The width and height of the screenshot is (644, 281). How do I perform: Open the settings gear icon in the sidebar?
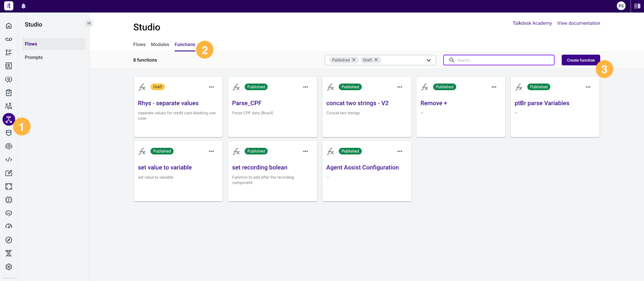tap(8, 267)
